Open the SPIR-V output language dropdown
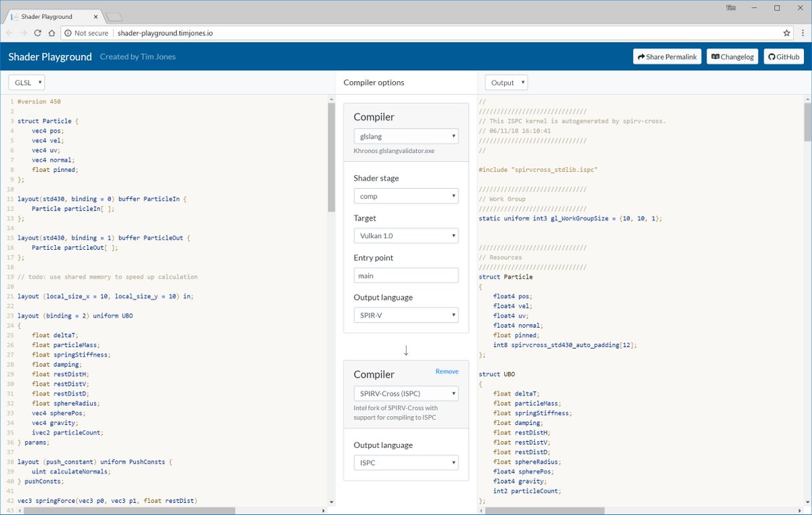 pos(406,315)
